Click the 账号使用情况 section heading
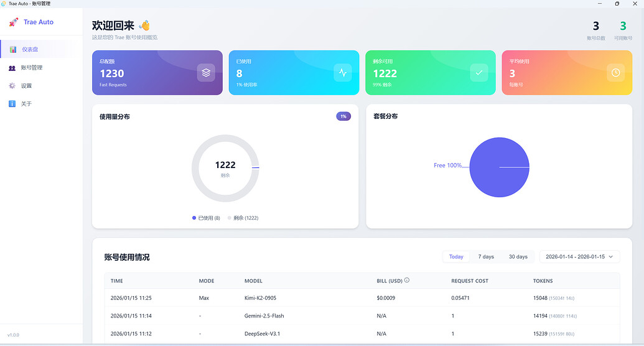Image resolution: width=644 pixels, height=346 pixels. 127,257
